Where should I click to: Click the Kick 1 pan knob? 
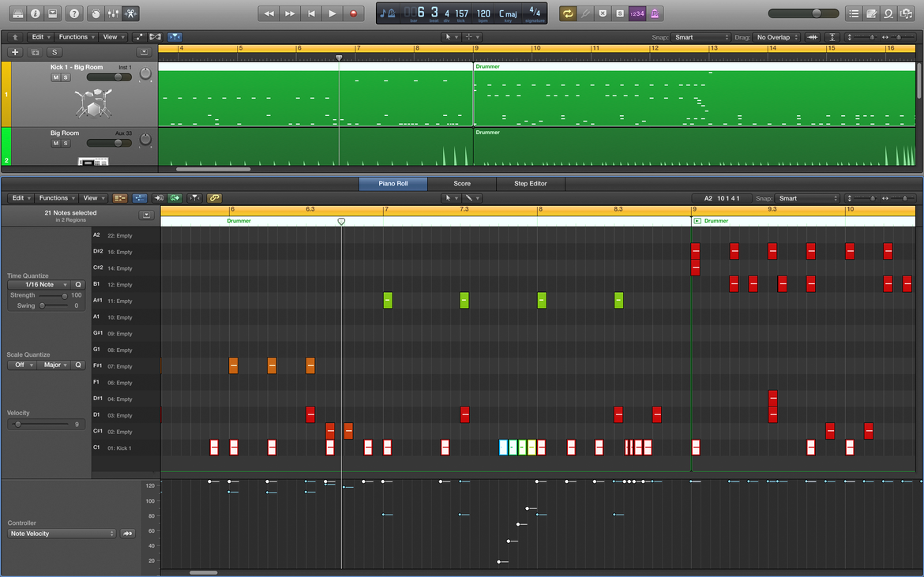145,73
